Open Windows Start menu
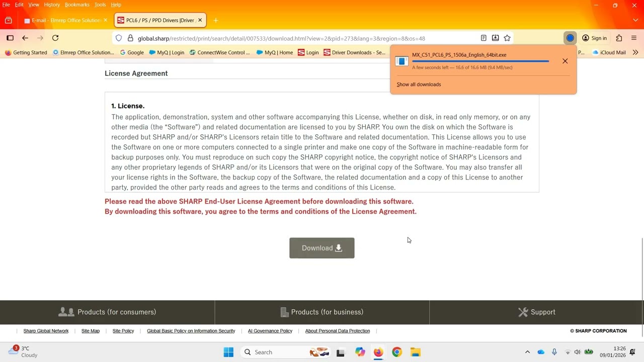This screenshot has height=362, width=644. (228, 352)
